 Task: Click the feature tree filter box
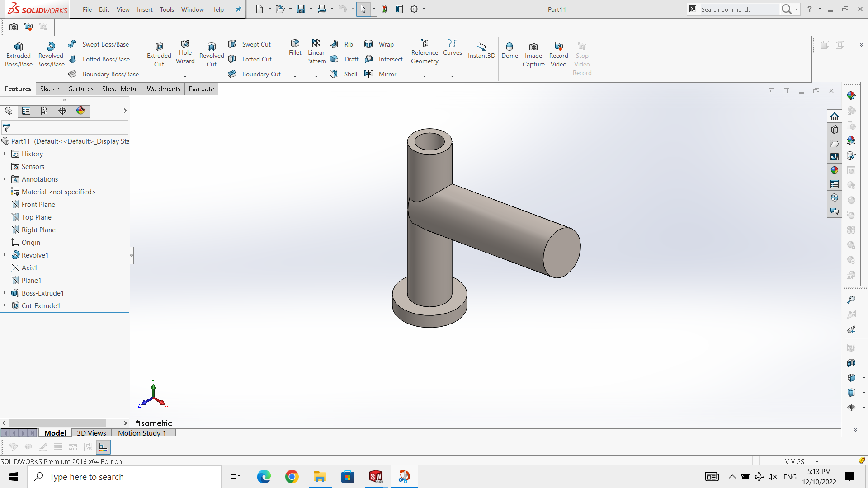point(65,128)
